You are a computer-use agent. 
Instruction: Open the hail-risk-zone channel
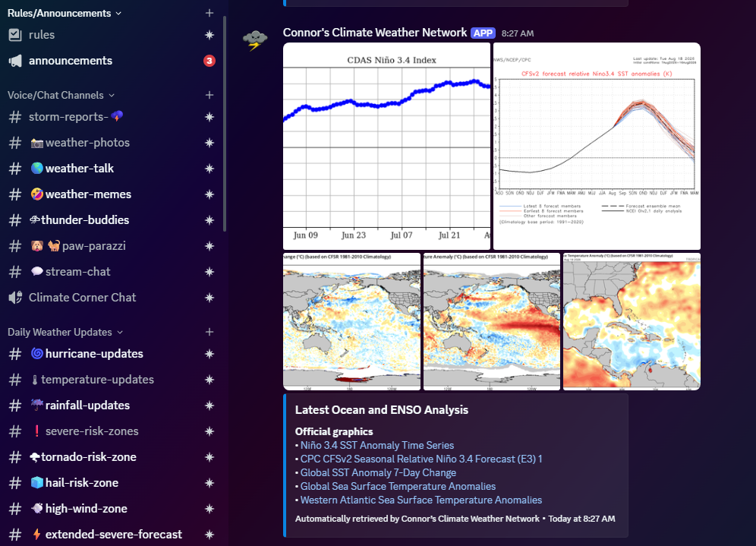tap(110, 483)
